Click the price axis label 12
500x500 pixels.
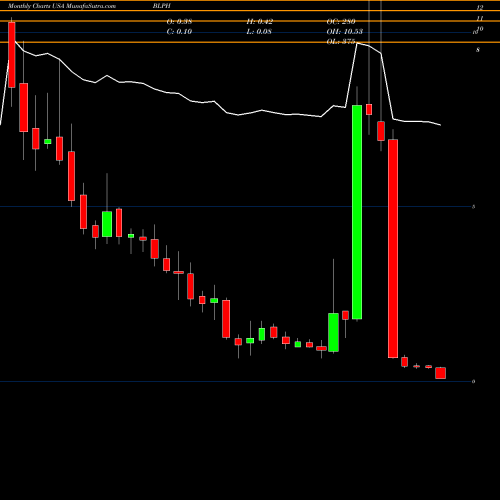click(480, 8)
